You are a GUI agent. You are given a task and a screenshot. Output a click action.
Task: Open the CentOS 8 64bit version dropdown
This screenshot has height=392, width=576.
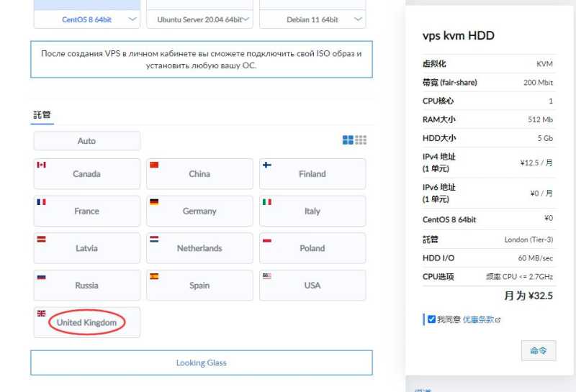point(86,19)
